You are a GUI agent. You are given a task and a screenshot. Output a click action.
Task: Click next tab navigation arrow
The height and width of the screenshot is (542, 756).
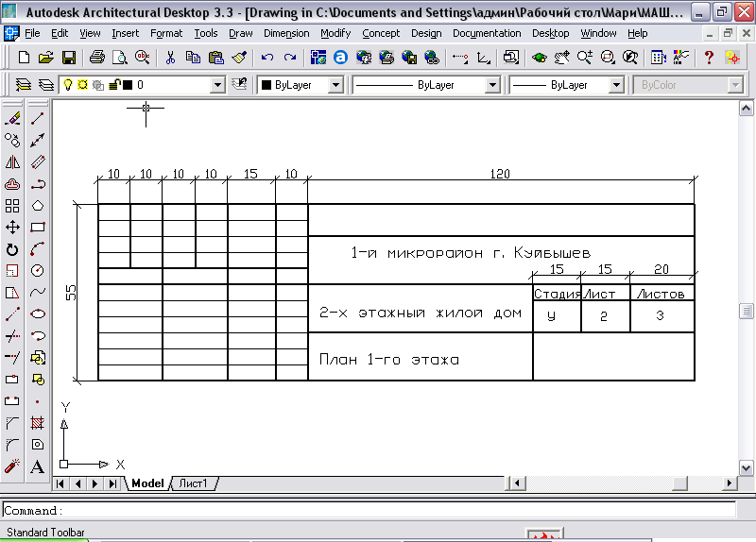point(95,483)
